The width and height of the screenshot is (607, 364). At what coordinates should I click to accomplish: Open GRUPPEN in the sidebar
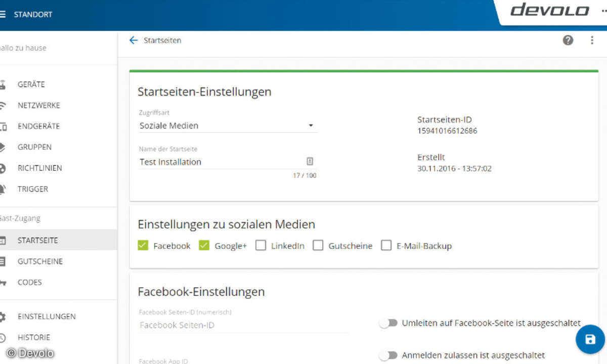[x=34, y=147]
